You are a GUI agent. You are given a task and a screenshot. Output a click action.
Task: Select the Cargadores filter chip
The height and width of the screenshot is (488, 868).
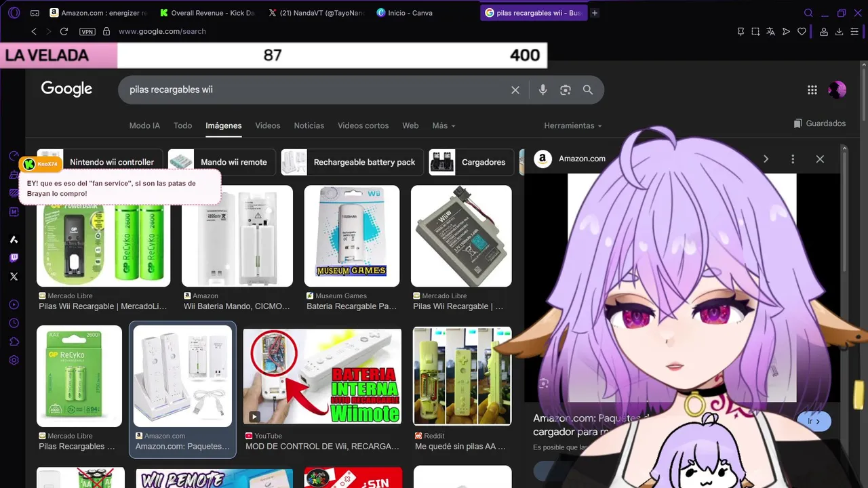[x=471, y=162]
